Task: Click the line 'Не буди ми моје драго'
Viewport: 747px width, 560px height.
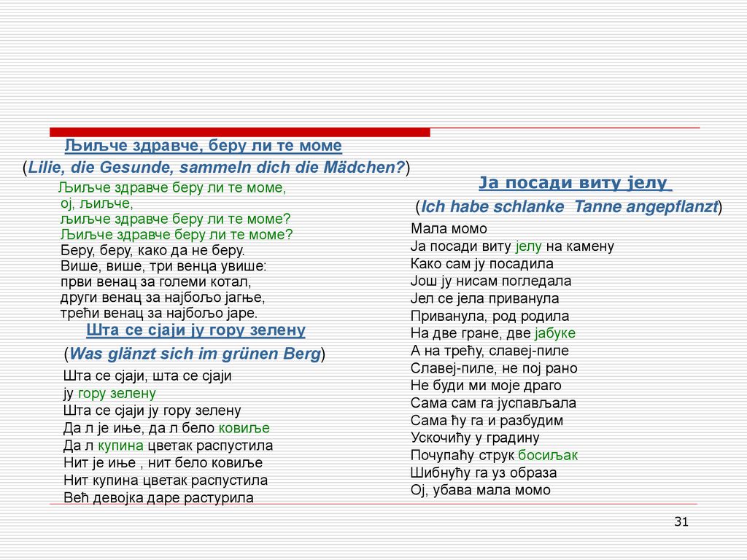Action: pyautogui.click(x=486, y=385)
